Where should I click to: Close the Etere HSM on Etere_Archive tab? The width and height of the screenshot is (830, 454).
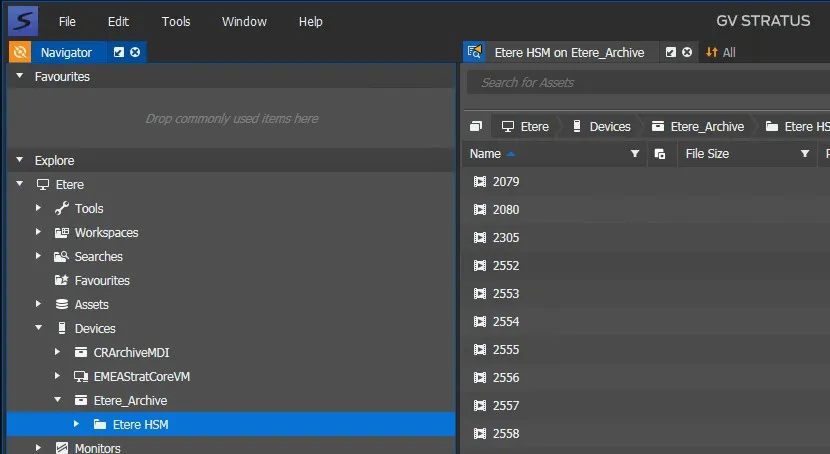(x=687, y=52)
